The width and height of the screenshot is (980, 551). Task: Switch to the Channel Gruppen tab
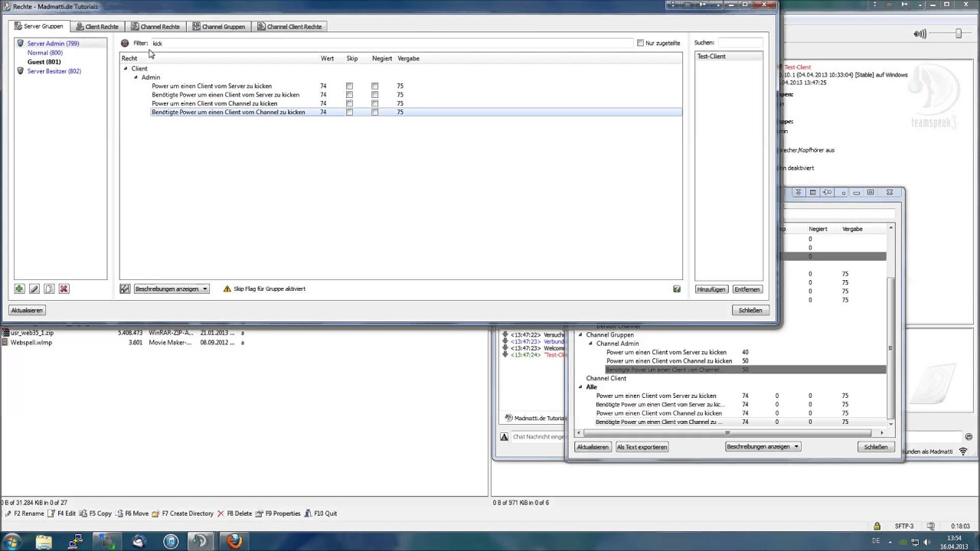pyautogui.click(x=219, y=27)
